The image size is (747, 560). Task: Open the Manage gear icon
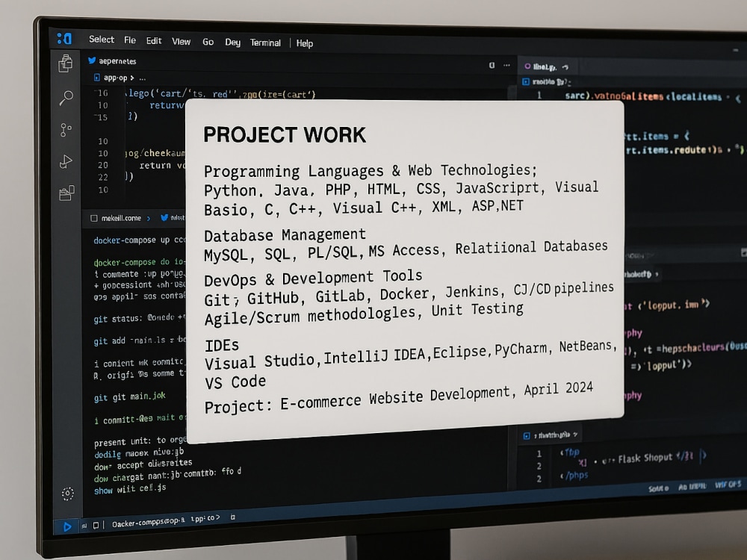68,494
